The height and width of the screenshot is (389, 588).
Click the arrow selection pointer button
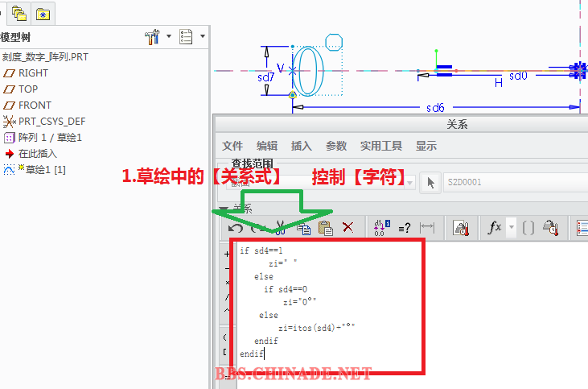430,183
